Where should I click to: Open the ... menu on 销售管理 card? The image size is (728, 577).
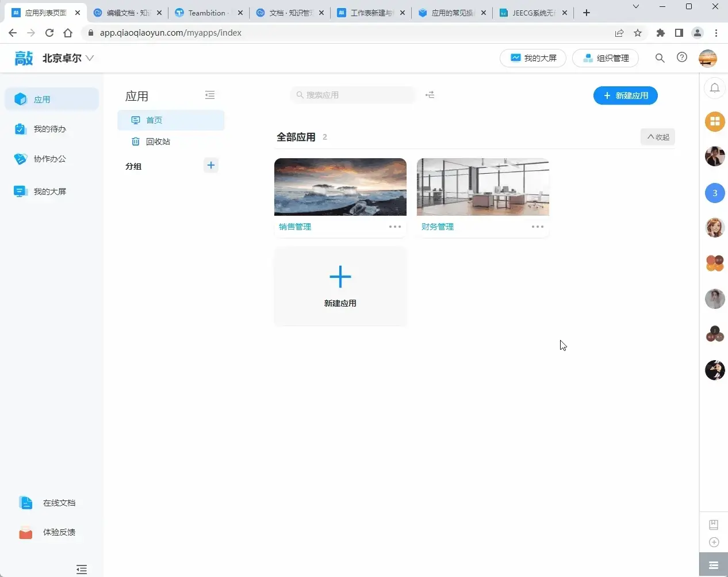[x=395, y=227]
